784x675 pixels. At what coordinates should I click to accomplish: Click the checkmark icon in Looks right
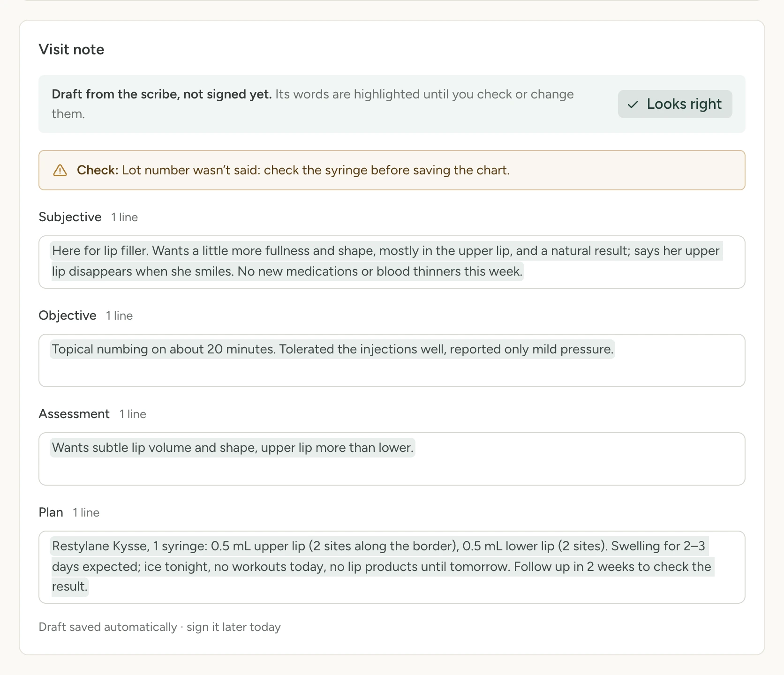point(633,105)
